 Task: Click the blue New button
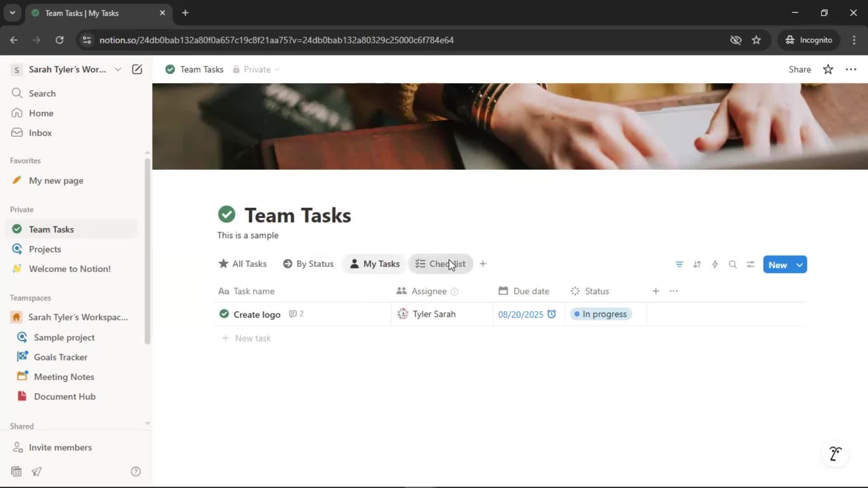coord(778,265)
